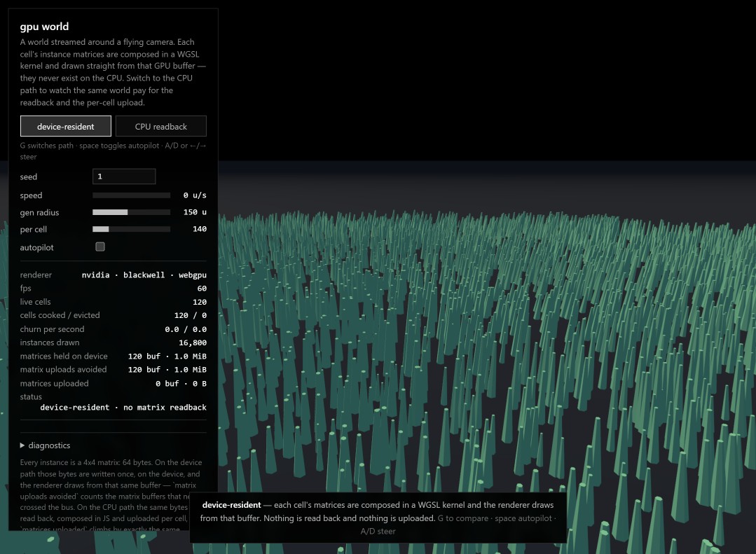
Task: Click the fps value 60
Action: coord(202,289)
